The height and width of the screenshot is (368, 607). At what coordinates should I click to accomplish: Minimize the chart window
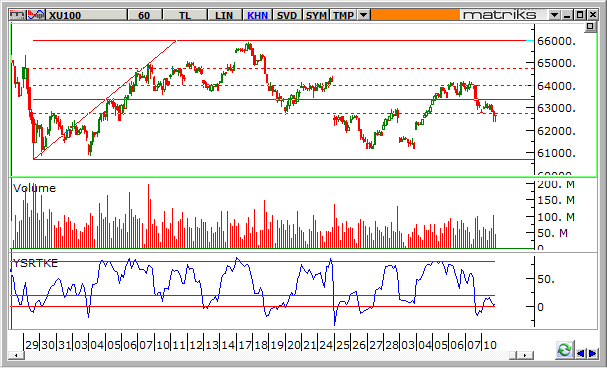click(568, 15)
